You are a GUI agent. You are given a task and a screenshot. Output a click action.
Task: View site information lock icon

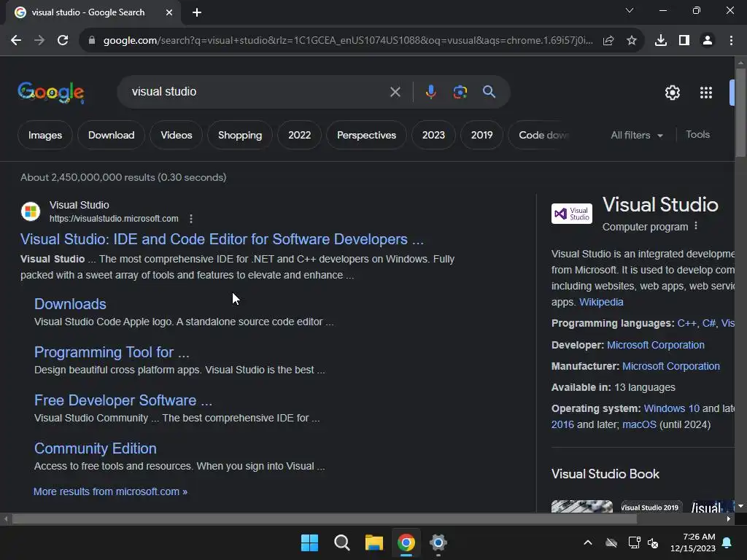coord(92,41)
